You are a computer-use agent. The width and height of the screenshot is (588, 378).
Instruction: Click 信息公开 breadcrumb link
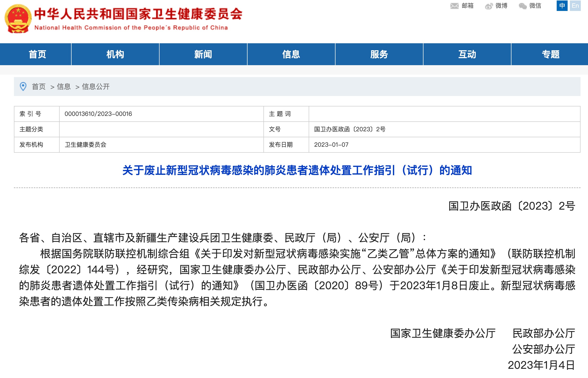96,87
